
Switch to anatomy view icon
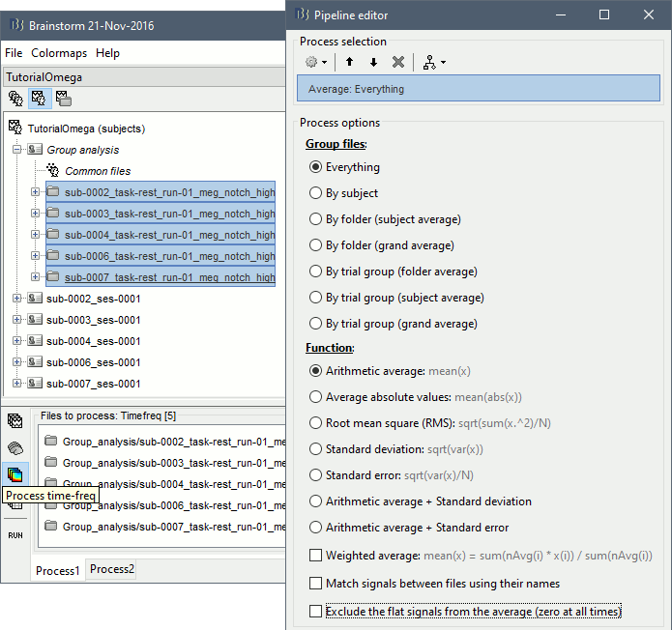coord(16,98)
